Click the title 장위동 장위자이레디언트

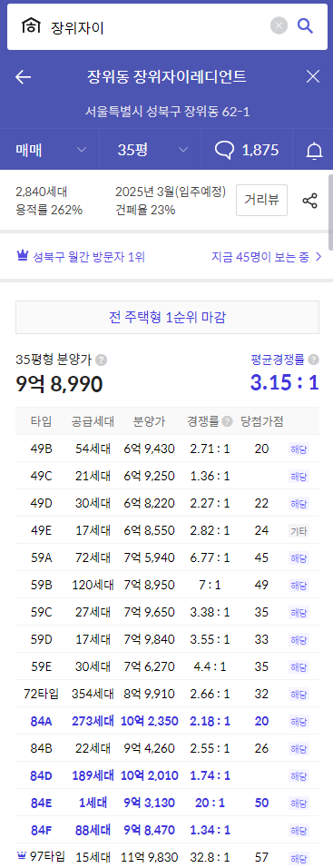pyautogui.click(x=167, y=76)
